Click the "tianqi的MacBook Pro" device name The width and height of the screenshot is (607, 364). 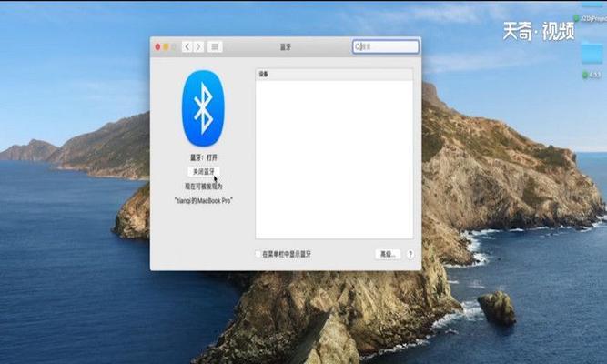tap(204, 200)
